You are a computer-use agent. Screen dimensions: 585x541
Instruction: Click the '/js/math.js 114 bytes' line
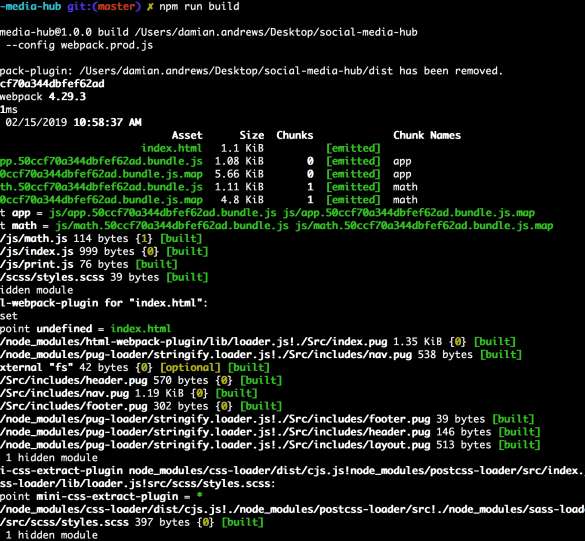[101, 238]
